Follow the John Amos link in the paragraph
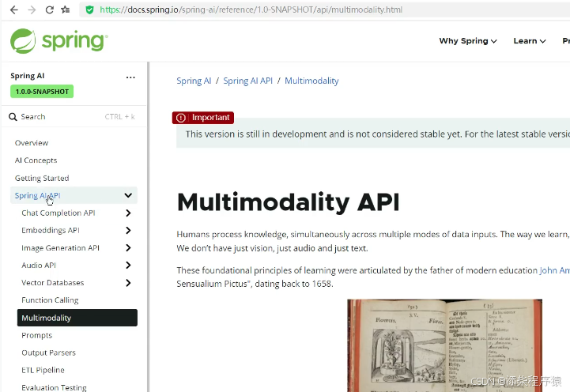This screenshot has width=570, height=392. 554,270
